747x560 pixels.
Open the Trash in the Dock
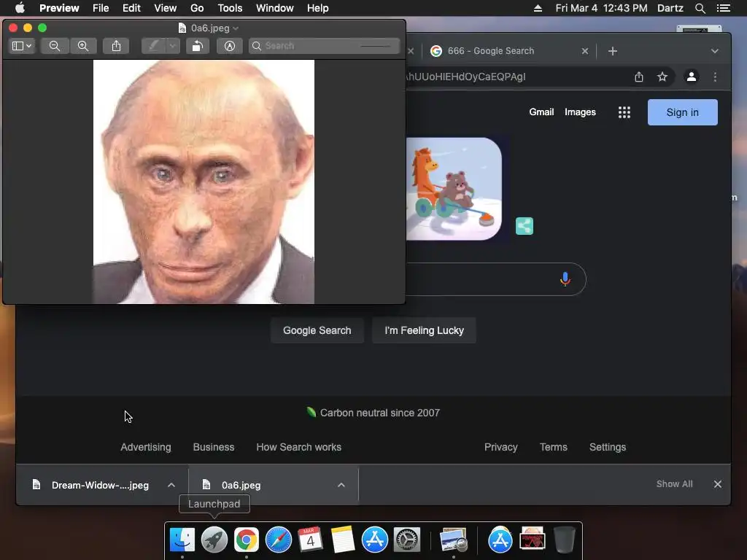point(565,540)
